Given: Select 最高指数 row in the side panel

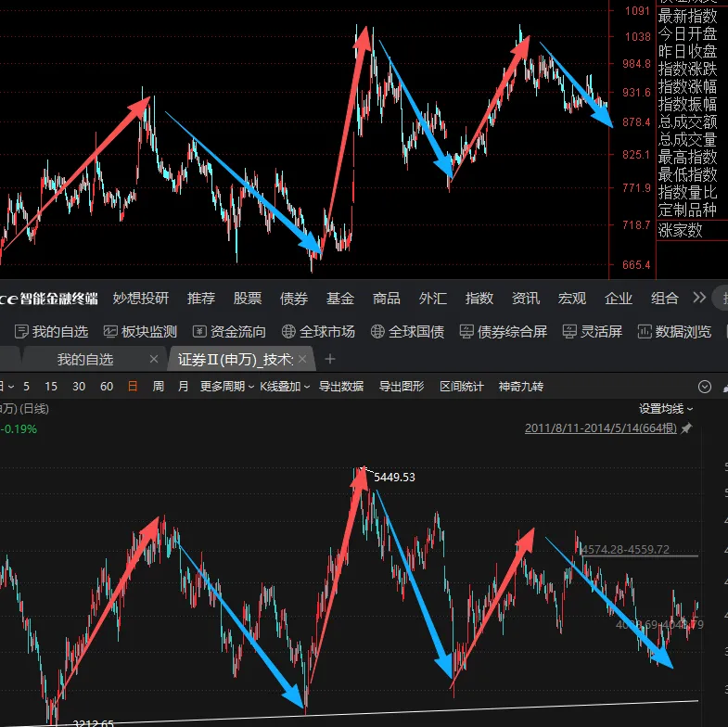Looking at the screenshot, I should 687,158.
